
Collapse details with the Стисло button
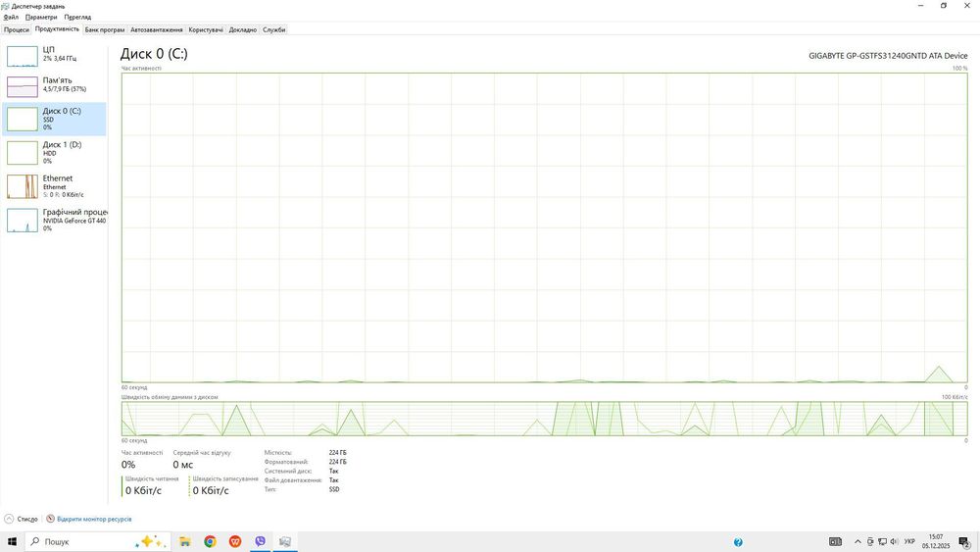pyautogui.click(x=22, y=519)
